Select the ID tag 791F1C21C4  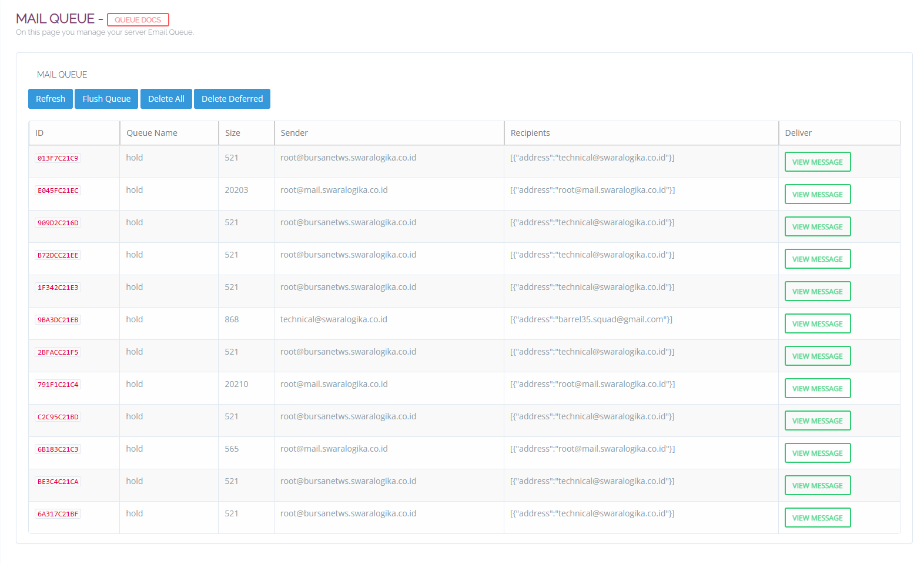pos(58,385)
